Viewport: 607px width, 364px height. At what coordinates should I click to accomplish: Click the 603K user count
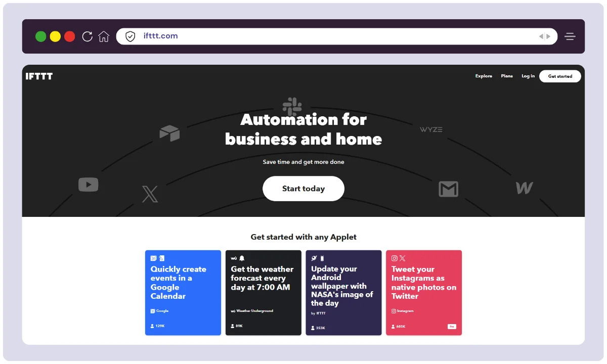click(x=401, y=326)
